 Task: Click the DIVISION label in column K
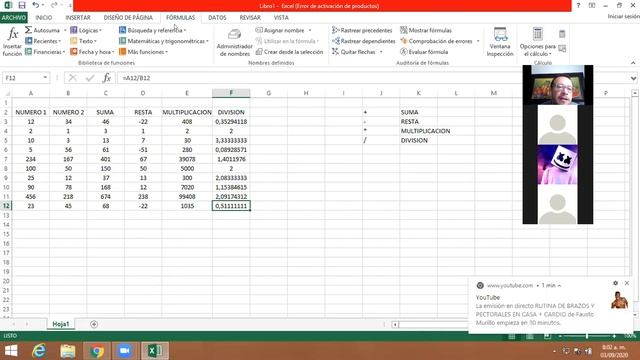click(x=414, y=140)
